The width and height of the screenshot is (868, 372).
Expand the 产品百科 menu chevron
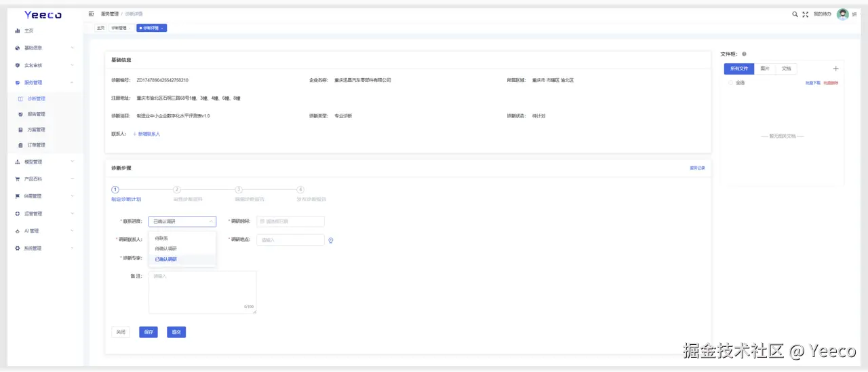click(x=73, y=179)
